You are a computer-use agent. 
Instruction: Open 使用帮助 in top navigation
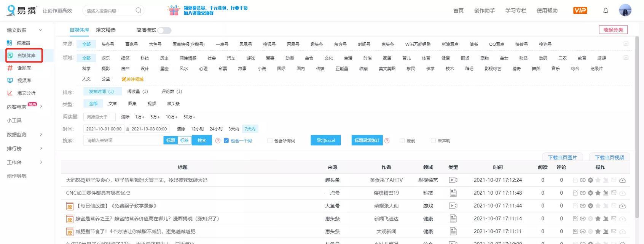547,11
